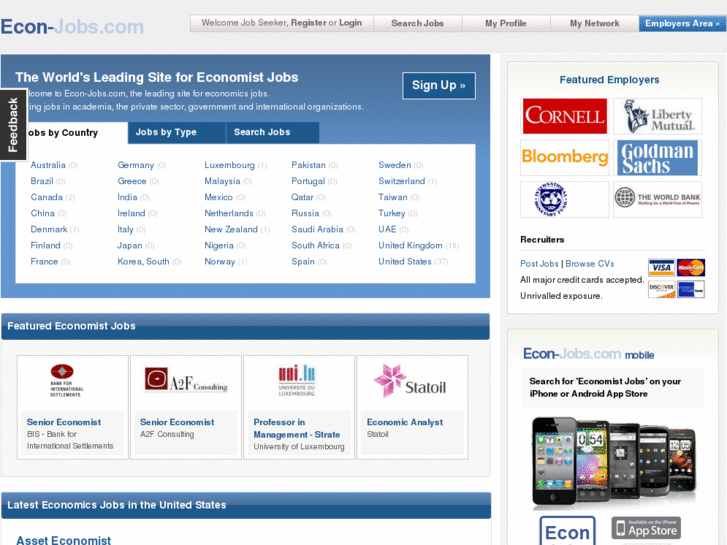The width and height of the screenshot is (727, 545).
Task: Open Luxembourg jobs listing
Action: tap(229, 165)
